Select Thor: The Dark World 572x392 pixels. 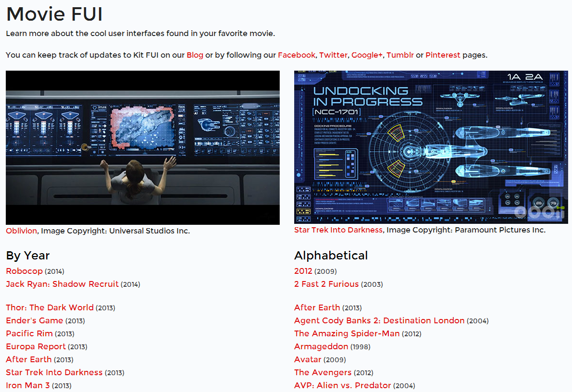click(50, 307)
